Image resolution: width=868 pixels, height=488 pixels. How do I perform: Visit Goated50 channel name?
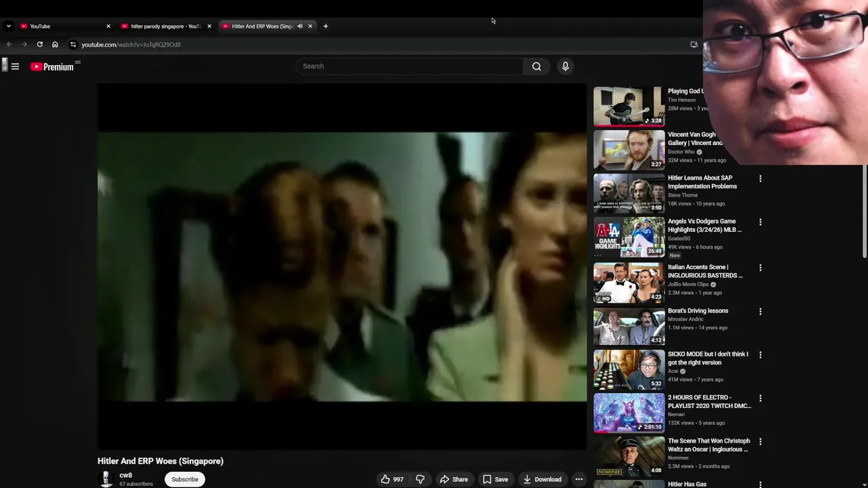click(679, 239)
